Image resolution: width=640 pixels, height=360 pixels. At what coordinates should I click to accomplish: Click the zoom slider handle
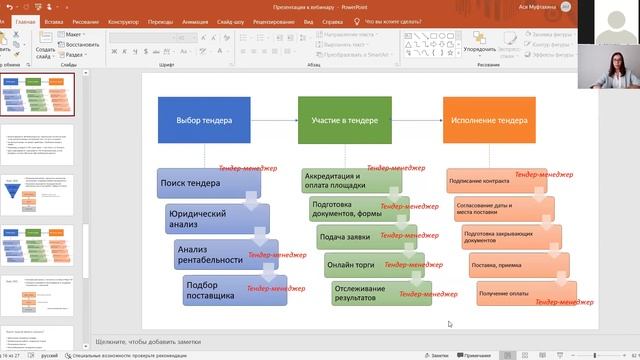click(x=595, y=356)
